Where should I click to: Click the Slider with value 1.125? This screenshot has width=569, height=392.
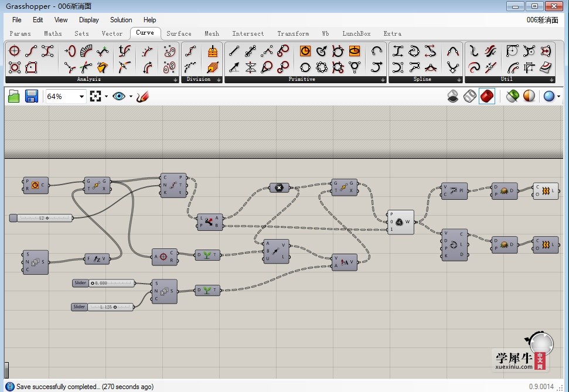tap(103, 307)
